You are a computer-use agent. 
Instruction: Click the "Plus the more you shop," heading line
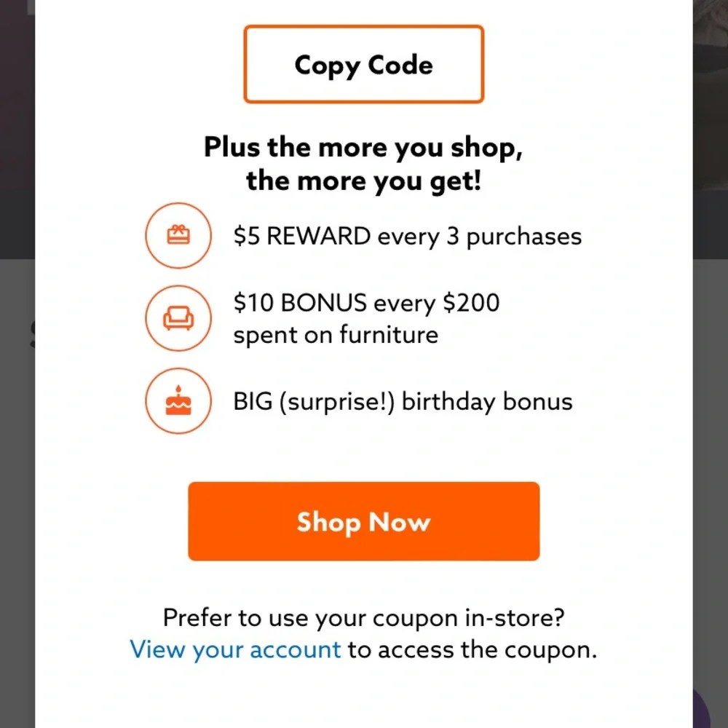pyautogui.click(x=363, y=147)
